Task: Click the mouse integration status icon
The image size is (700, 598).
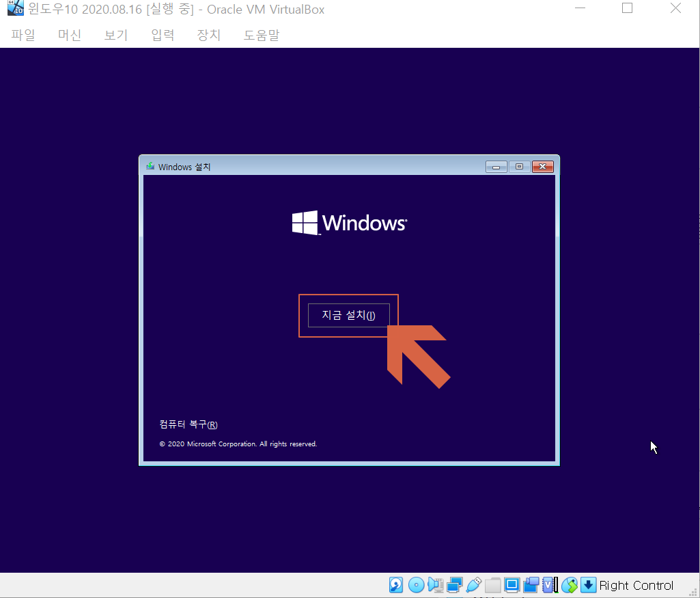Action: click(569, 584)
